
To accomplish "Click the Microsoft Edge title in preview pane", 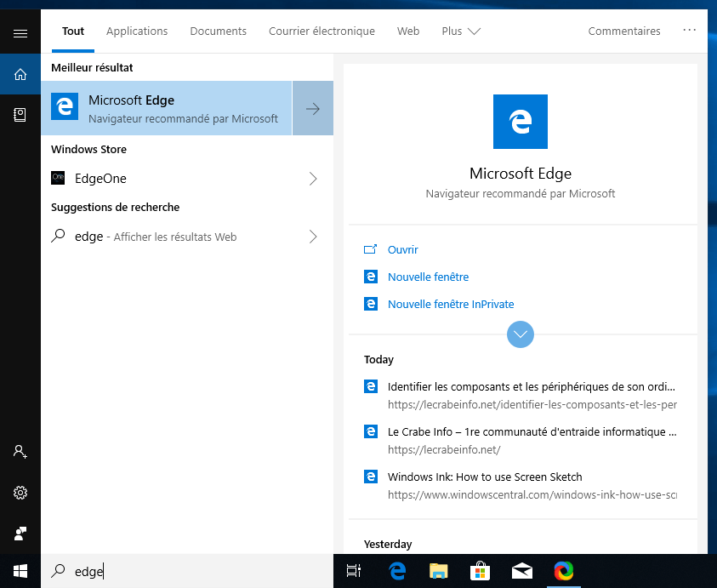I will point(521,174).
